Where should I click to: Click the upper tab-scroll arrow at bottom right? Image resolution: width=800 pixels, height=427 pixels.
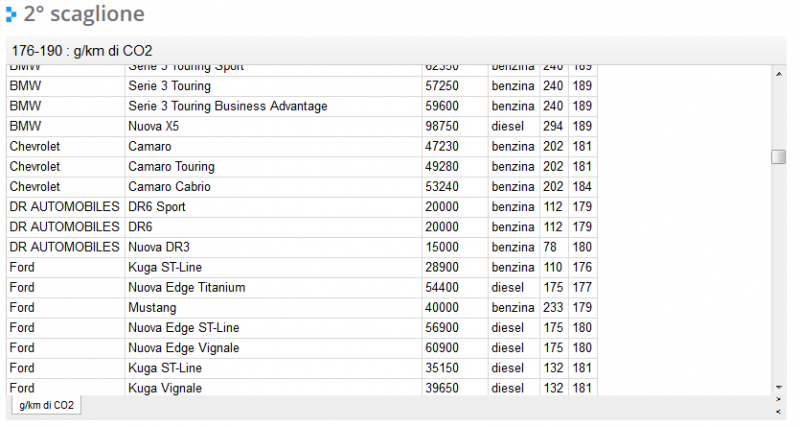[x=778, y=399]
